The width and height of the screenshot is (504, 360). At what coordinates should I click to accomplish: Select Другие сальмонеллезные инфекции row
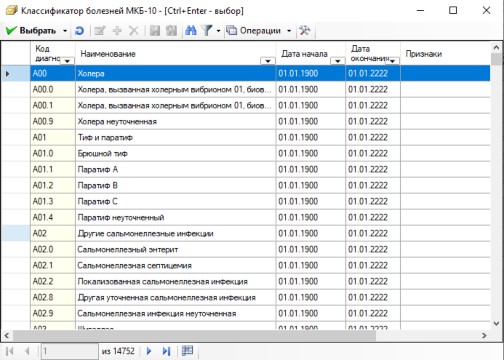(246, 233)
